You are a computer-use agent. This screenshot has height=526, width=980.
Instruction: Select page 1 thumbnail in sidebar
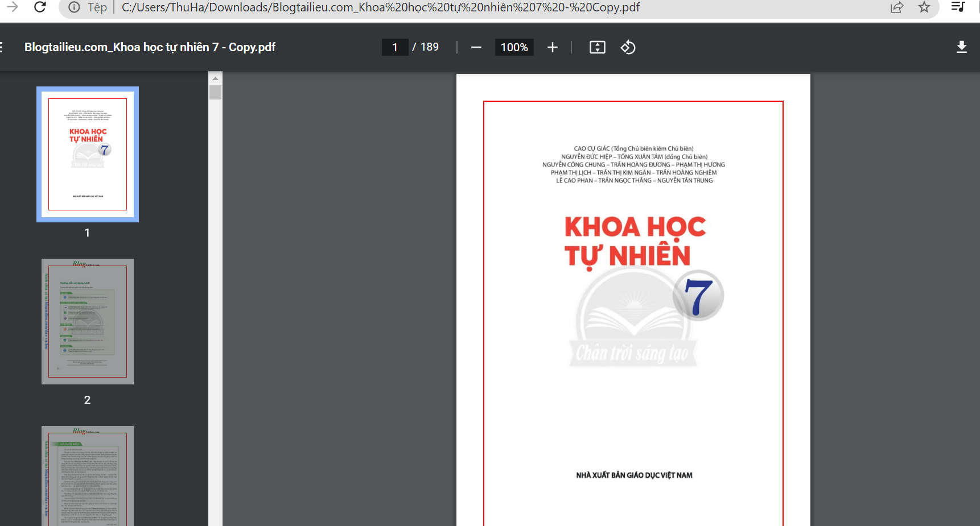tap(88, 154)
